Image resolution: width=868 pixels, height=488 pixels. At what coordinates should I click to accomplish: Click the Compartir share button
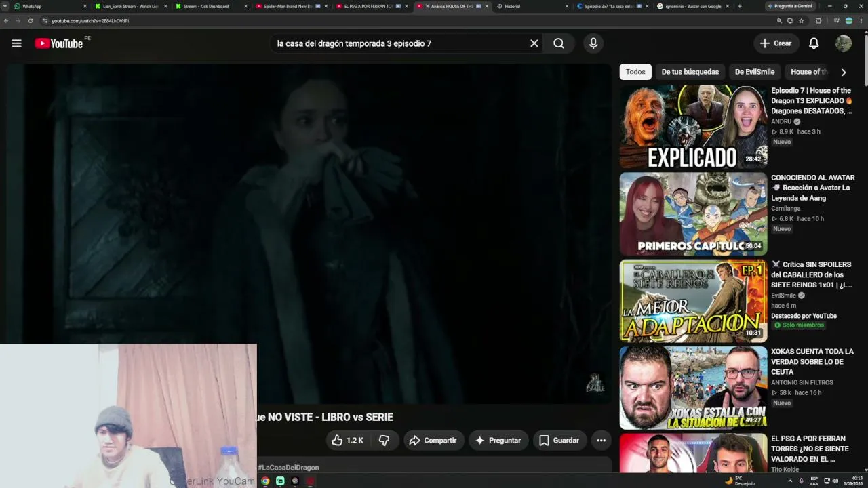433,441
